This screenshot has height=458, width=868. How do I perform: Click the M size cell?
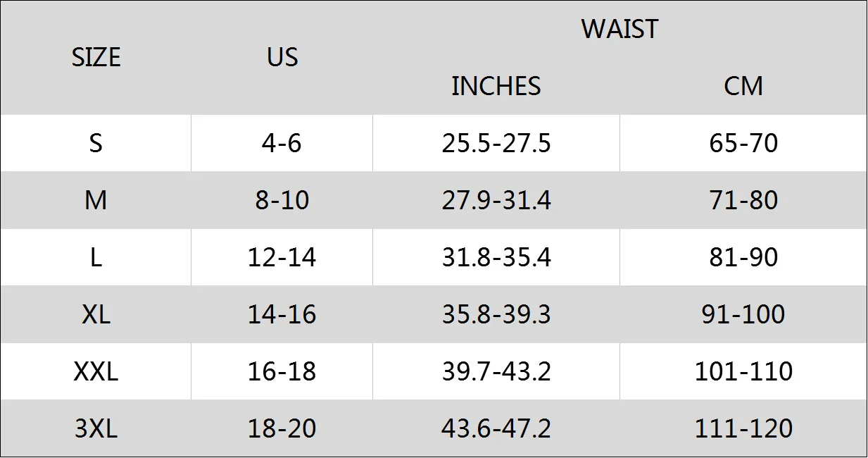pos(96,200)
